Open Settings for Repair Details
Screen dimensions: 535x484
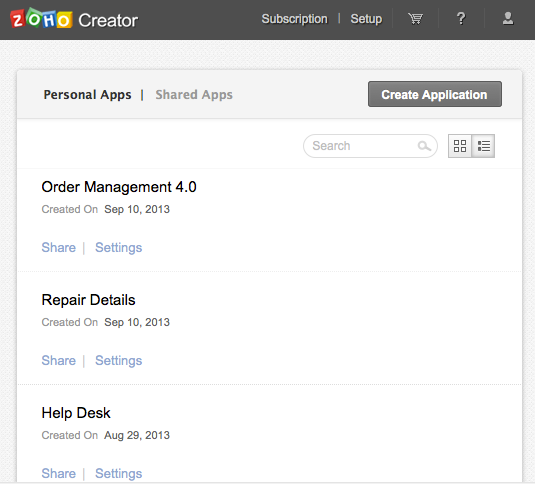[x=118, y=361]
